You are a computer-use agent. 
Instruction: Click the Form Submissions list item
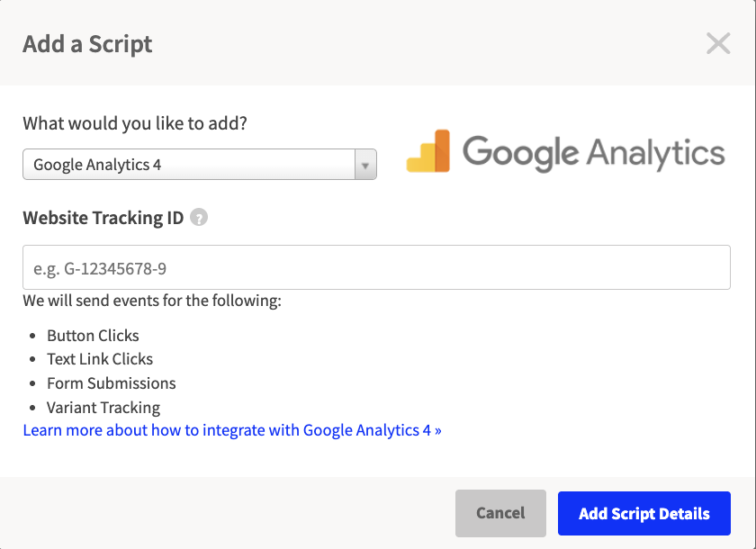(x=111, y=383)
